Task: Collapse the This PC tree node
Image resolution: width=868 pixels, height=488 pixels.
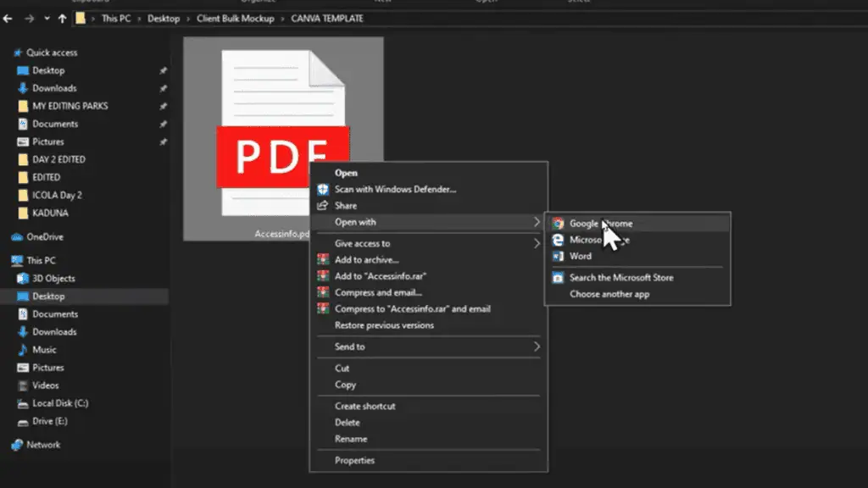Action: pos(7,261)
